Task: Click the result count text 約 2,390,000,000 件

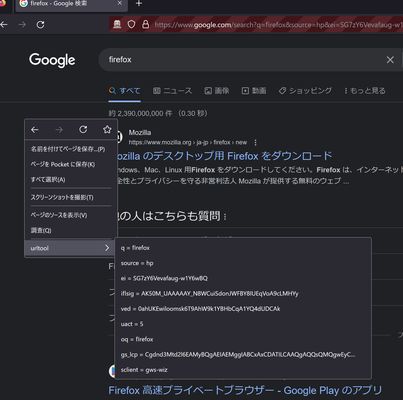Action: tap(140, 113)
